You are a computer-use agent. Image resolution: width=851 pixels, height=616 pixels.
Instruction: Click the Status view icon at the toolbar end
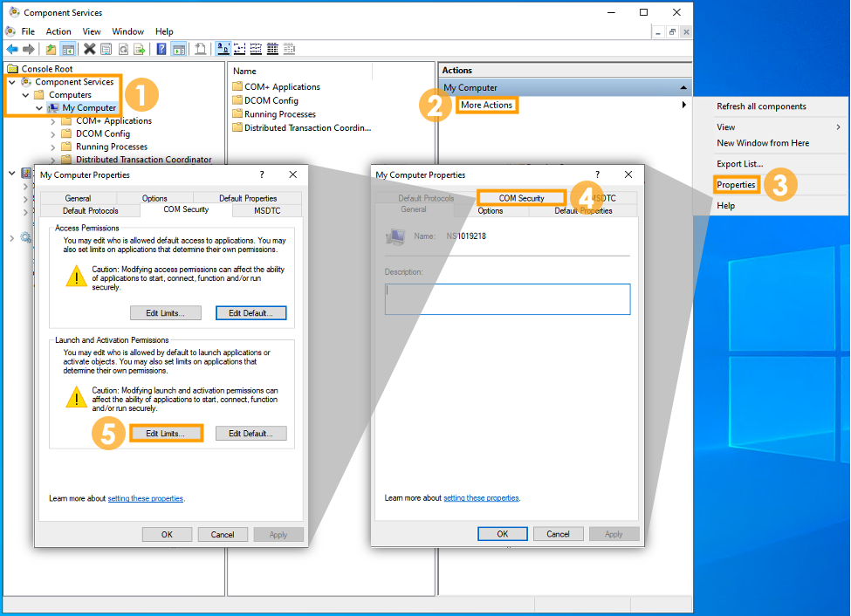click(289, 50)
